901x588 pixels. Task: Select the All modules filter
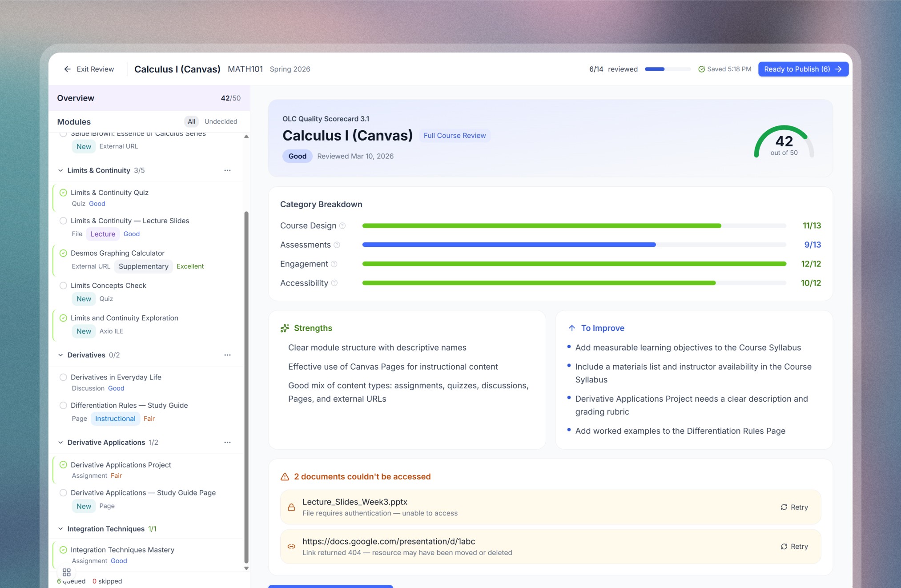point(191,121)
